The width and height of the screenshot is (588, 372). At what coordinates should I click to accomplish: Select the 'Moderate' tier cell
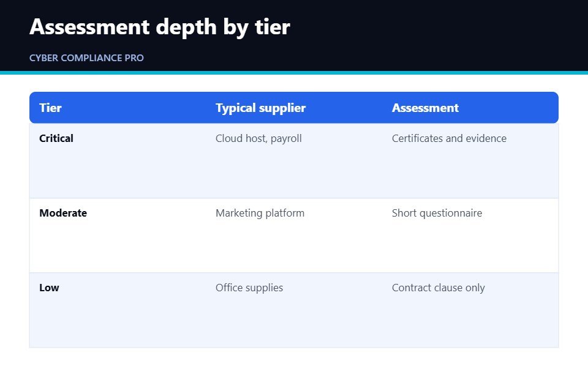(63, 213)
